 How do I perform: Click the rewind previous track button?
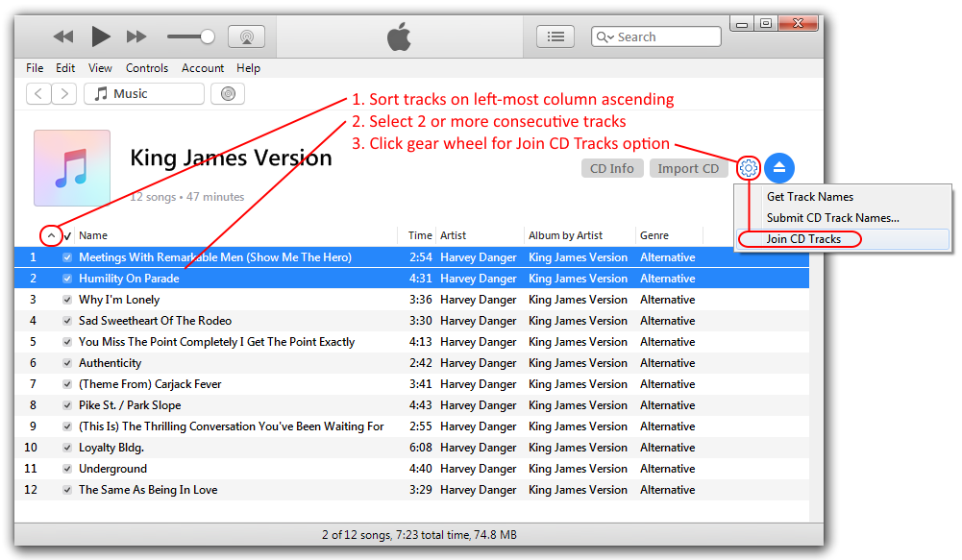click(x=63, y=37)
